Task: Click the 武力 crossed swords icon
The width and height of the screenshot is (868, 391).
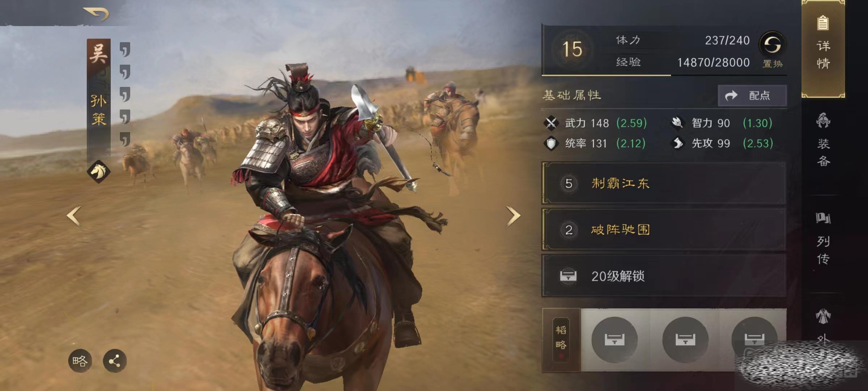Action: pos(551,123)
